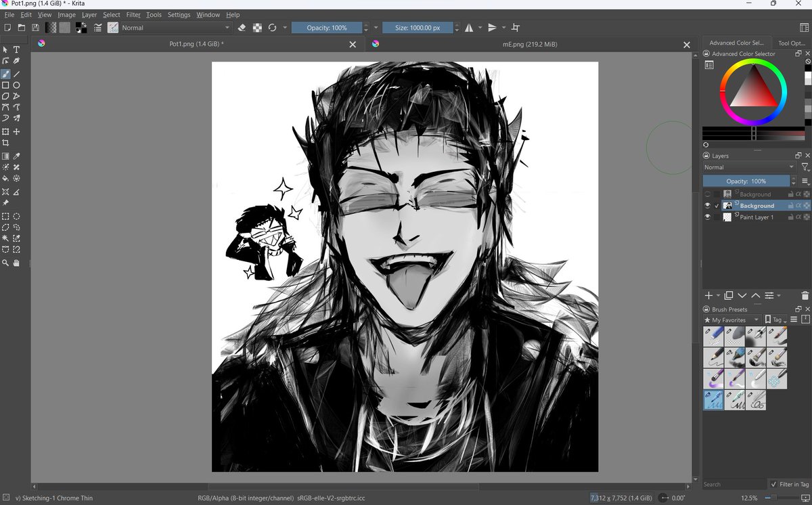Screen dimensions: 812x505
Task: Move the layer down with the arrow
Action: (742, 295)
